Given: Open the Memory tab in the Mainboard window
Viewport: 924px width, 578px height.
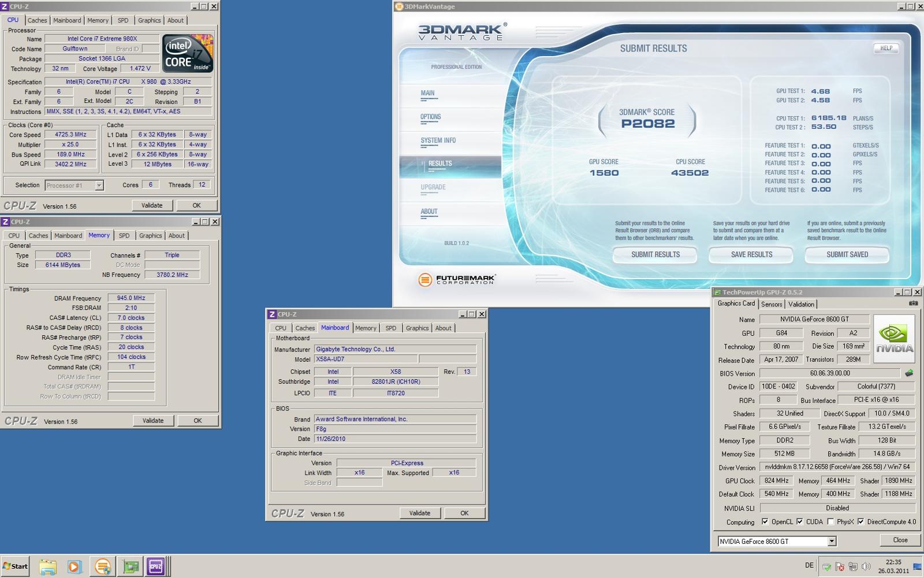Looking at the screenshot, I should click(x=366, y=328).
